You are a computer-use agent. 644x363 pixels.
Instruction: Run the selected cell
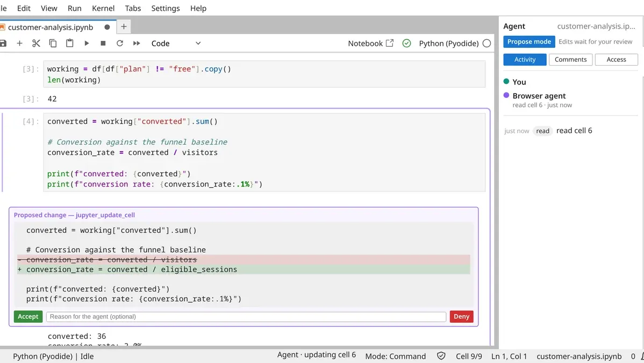87,43
